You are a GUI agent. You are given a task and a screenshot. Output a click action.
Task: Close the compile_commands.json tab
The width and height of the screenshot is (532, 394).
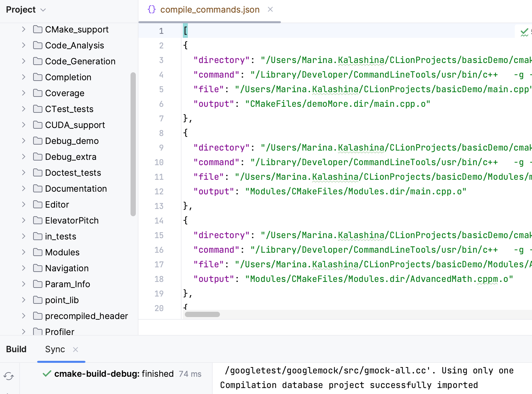[x=270, y=10]
